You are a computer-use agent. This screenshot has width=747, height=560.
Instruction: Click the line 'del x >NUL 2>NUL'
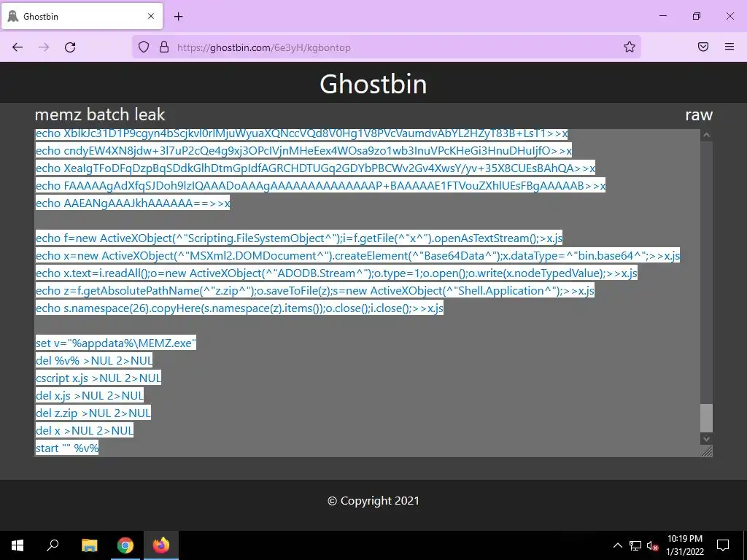click(85, 430)
